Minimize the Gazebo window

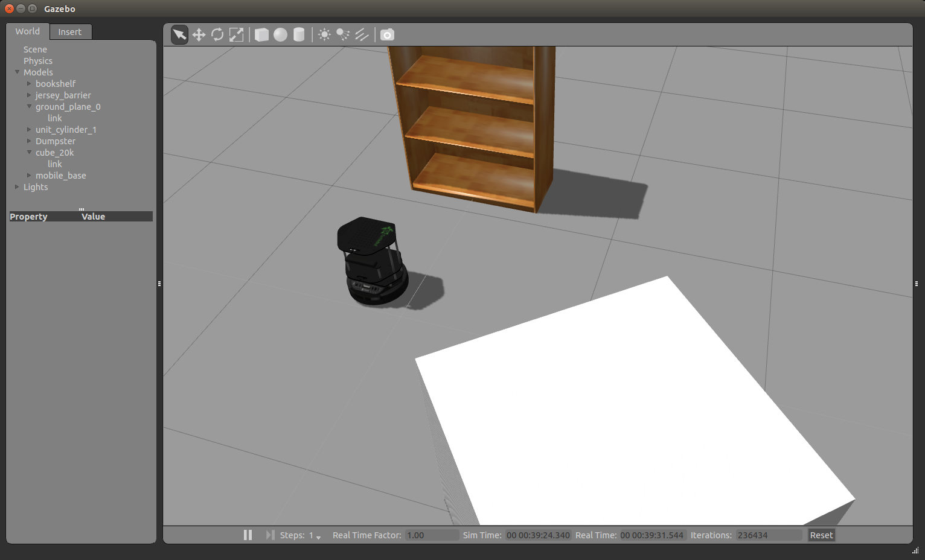(x=21, y=8)
